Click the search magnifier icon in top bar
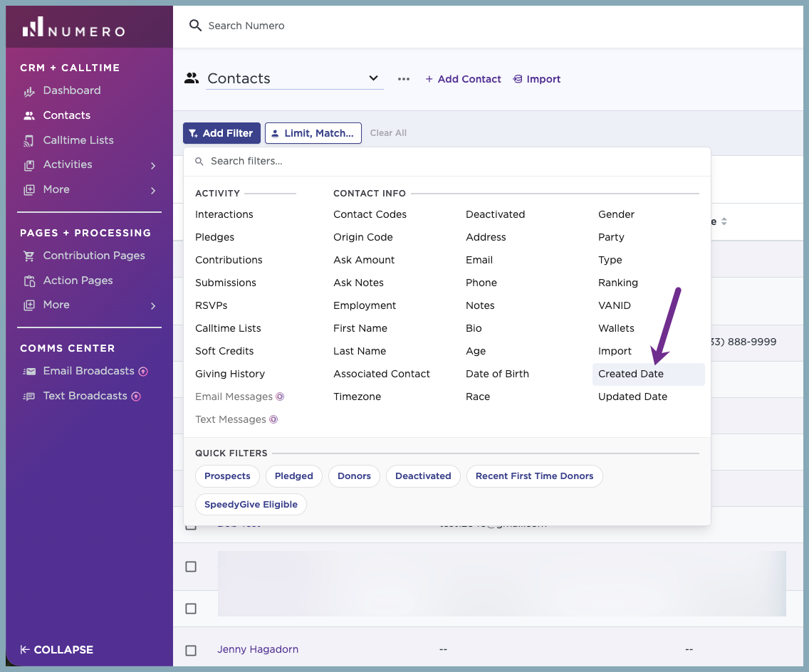809x672 pixels. pyautogui.click(x=195, y=25)
